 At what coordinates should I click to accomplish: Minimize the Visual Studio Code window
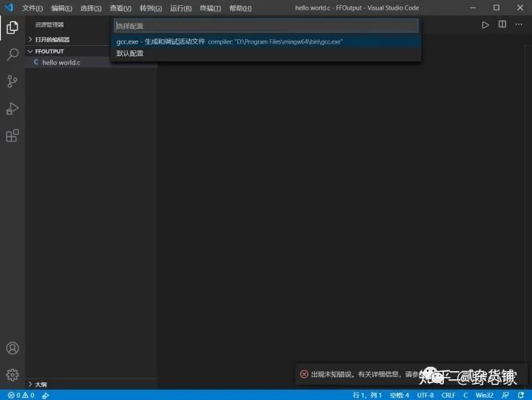tap(473, 7)
